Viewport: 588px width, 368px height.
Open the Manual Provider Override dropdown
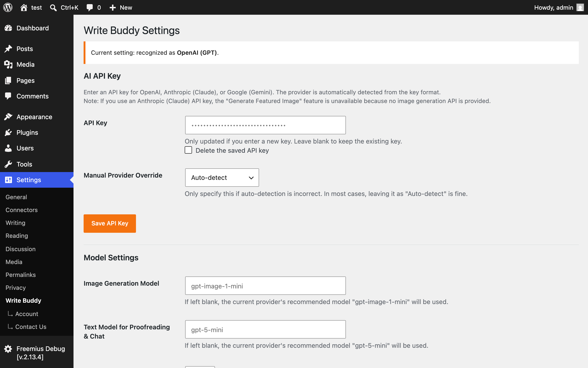click(x=222, y=178)
